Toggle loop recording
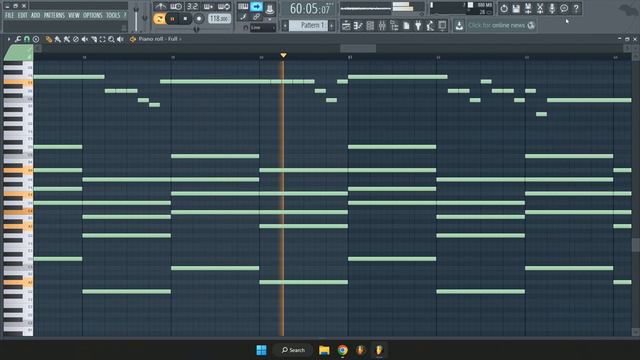Image resolution: width=640 pixels, height=360 pixels. pos(224,7)
